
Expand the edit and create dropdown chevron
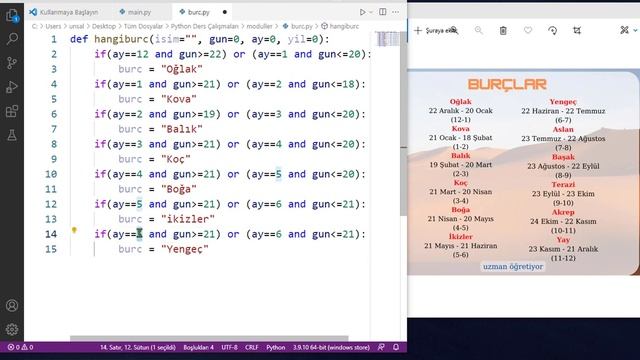(x=635, y=30)
